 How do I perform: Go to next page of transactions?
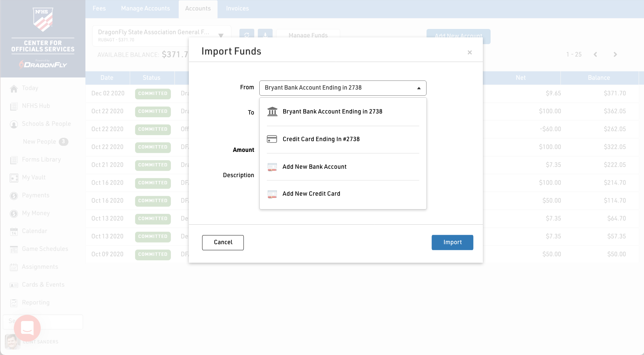click(615, 55)
